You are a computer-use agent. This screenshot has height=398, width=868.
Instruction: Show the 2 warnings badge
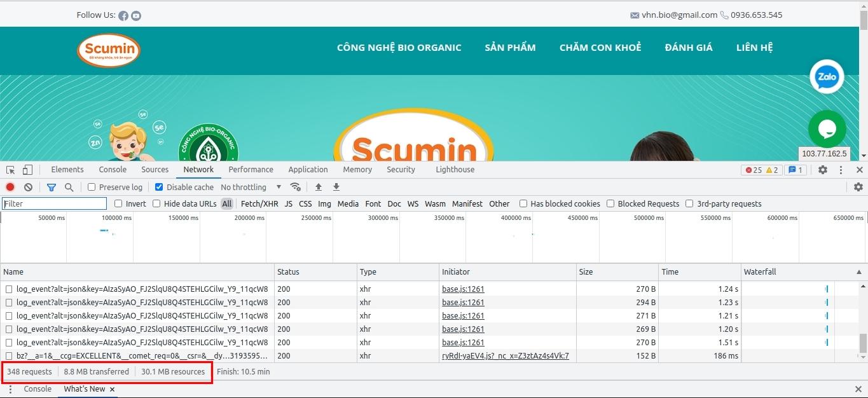click(772, 170)
